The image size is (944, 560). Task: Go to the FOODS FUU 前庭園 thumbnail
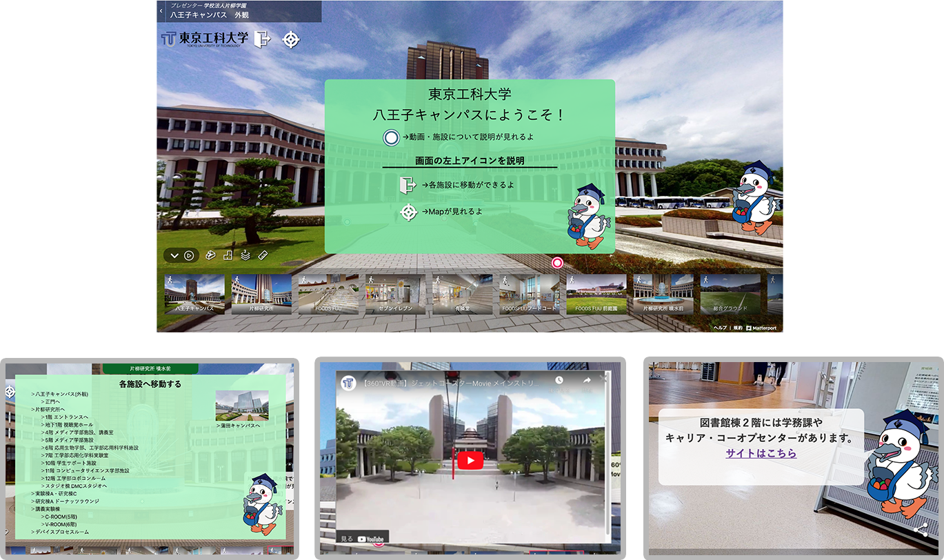596,294
